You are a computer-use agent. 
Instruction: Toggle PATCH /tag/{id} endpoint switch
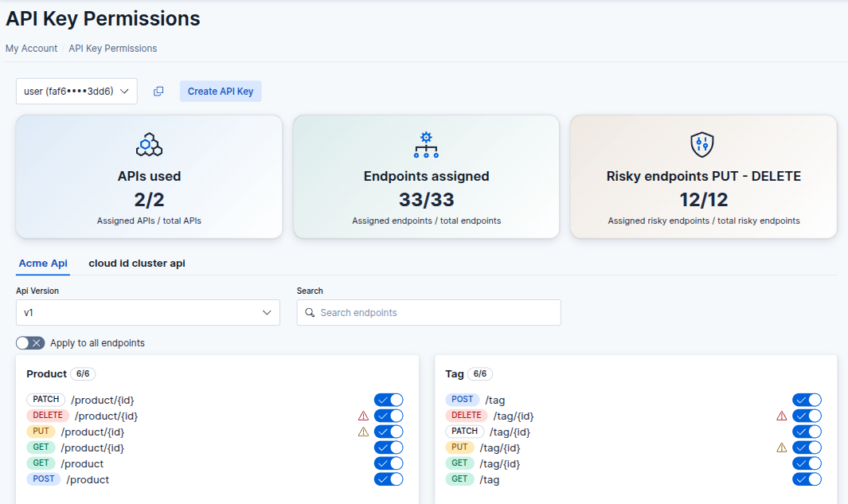[x=807, y=432]
